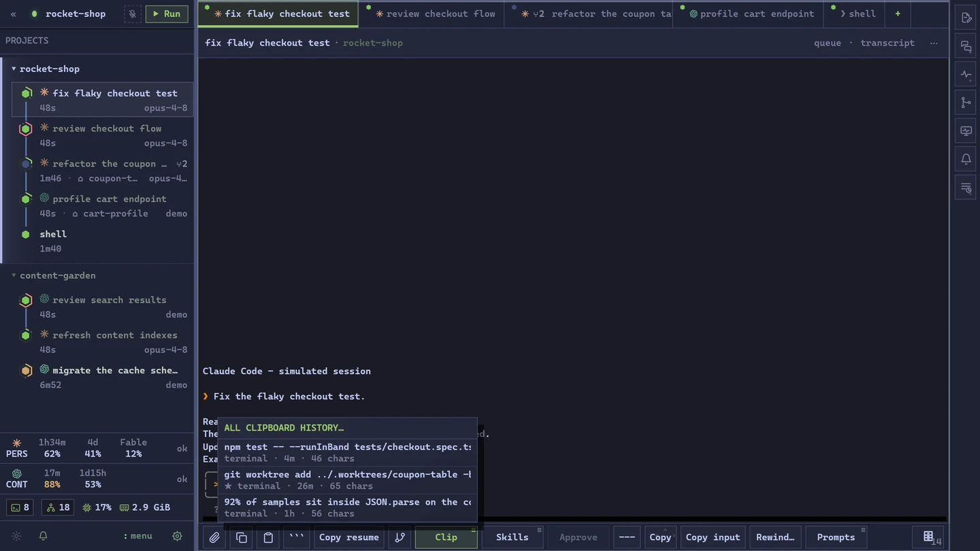Click the rocket-shop project name in the top bar
Screen dimensions: 980x551
pyautogui.click(x=75, y=14)
